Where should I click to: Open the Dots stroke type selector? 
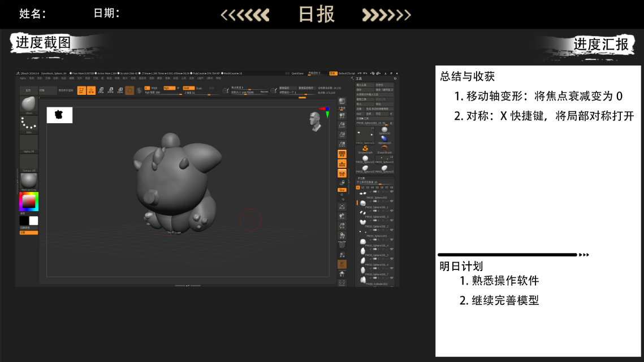[29, 124]
